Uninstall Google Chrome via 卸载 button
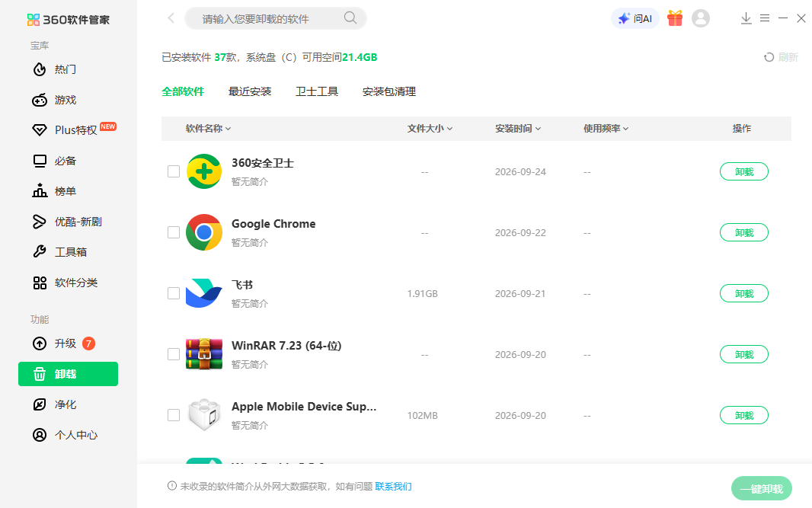Viewport: 812px width, 508px height. [744, 232]
